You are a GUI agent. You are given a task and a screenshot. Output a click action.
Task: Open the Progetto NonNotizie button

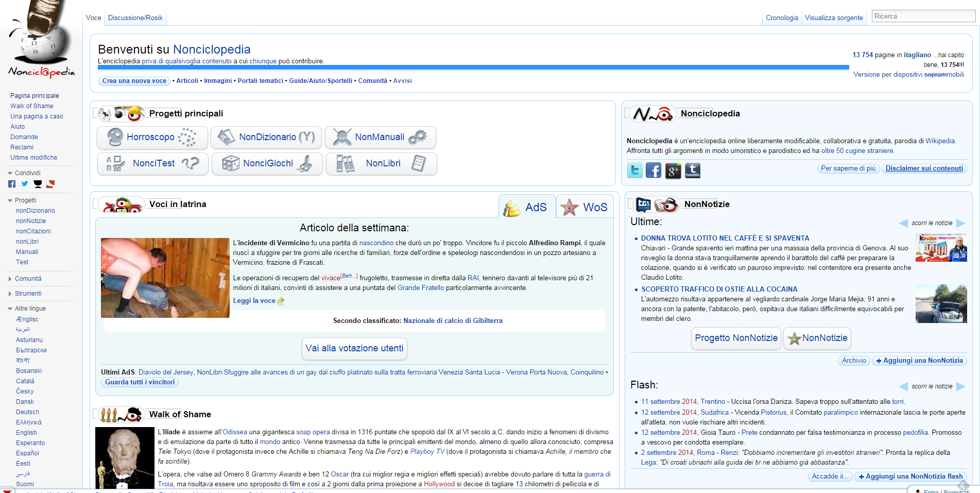tap(736, 338)
